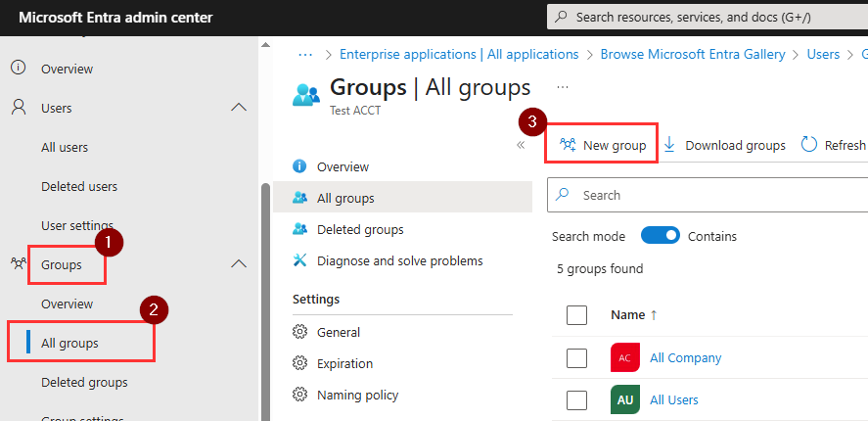Image resolution: width=868 pixels, height=421 pixels.
Task: Click the AC avatar for All Company
Action: coord(625,357)
